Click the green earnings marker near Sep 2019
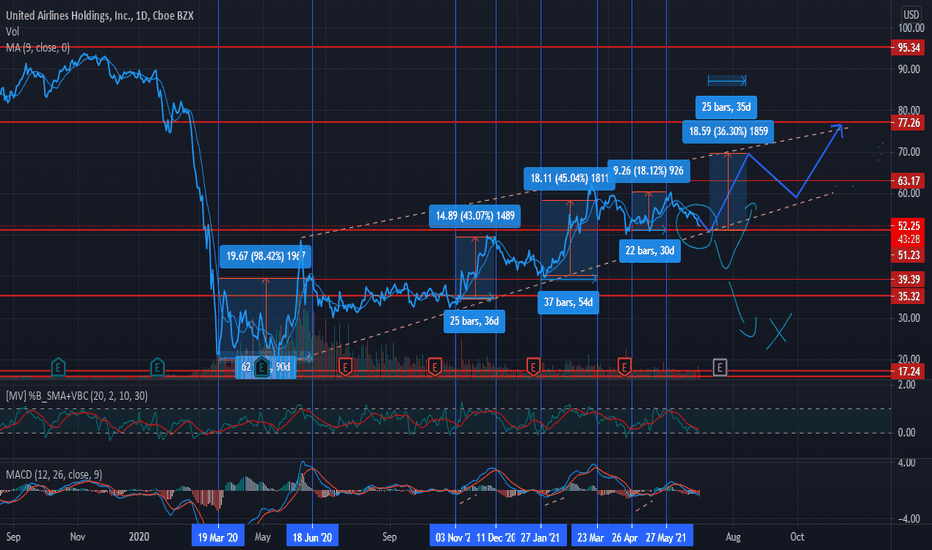 tap(58, 367)
